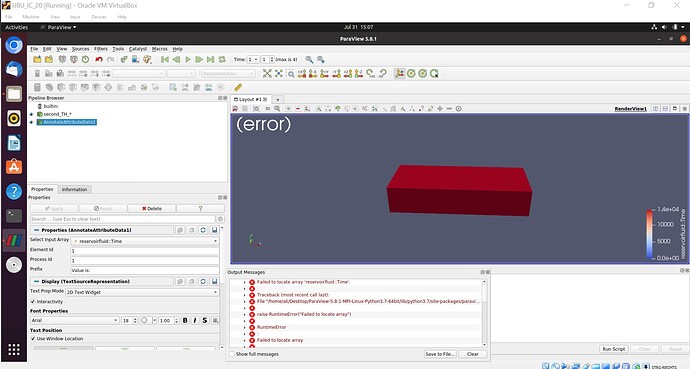This screenshot has height=369, width=690.
Task: Click the yellow ruler tool icon
Action: click(238, 87)
